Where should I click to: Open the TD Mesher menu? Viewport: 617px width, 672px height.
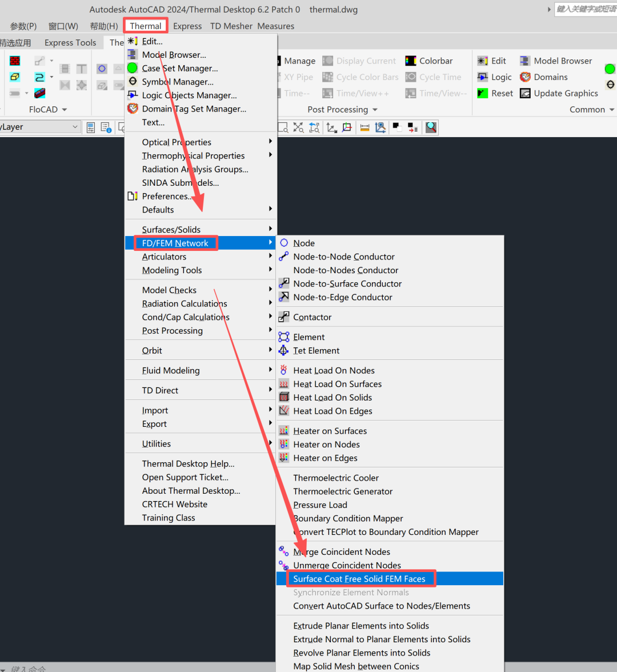tap(231, 26)
